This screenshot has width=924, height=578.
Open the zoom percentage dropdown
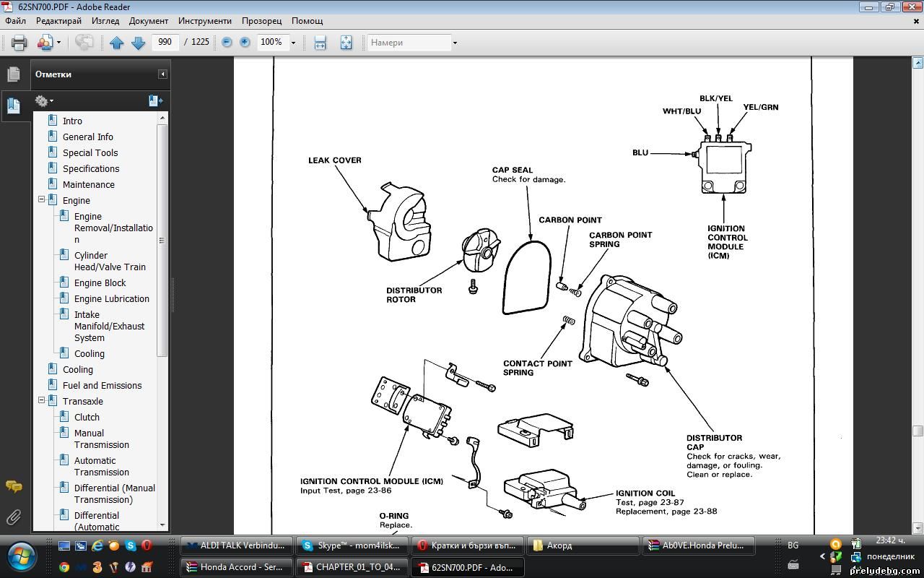click(x=293, y=43)
